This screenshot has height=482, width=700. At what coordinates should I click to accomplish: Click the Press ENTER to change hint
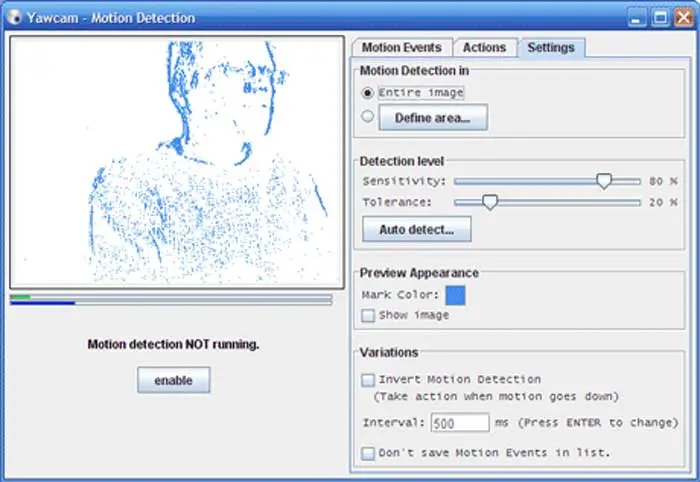[x=598, y=423]
